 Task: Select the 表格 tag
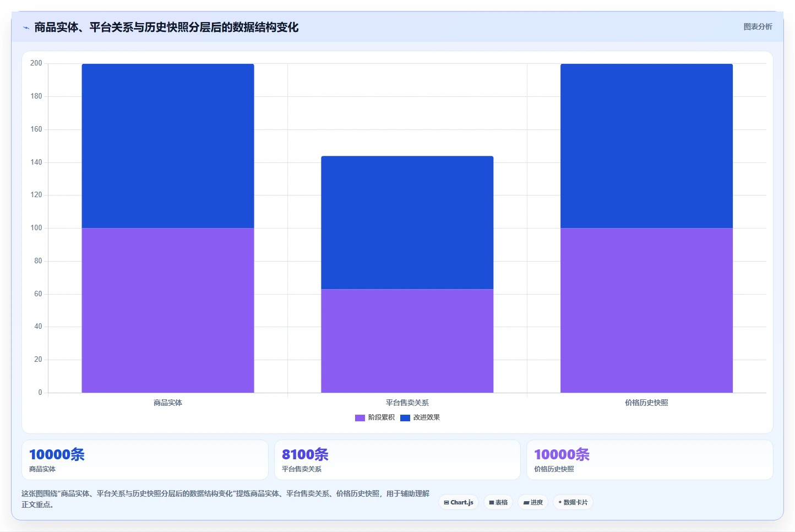(498, 502)
